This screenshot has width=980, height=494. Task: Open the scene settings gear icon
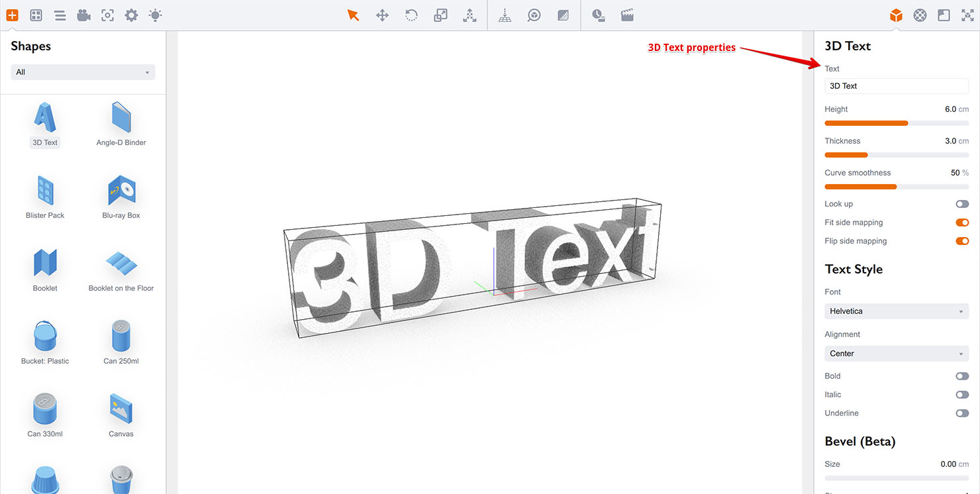131,15
